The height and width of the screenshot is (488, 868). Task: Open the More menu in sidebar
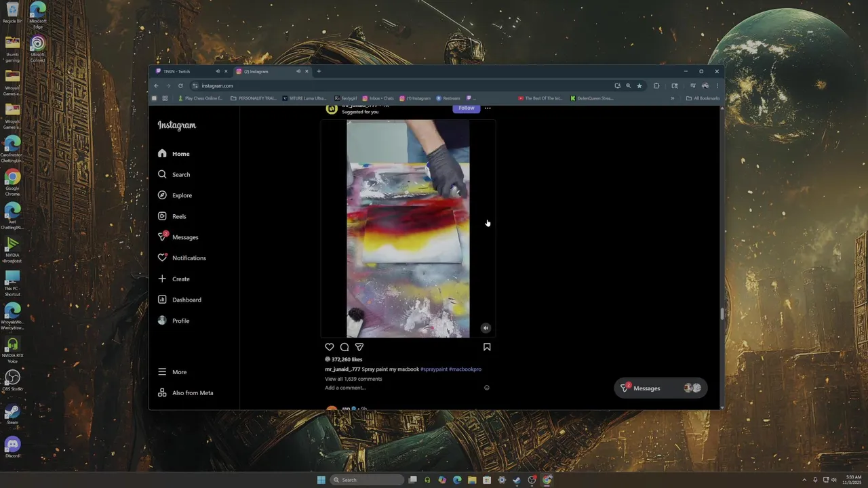tap(172, 372)
